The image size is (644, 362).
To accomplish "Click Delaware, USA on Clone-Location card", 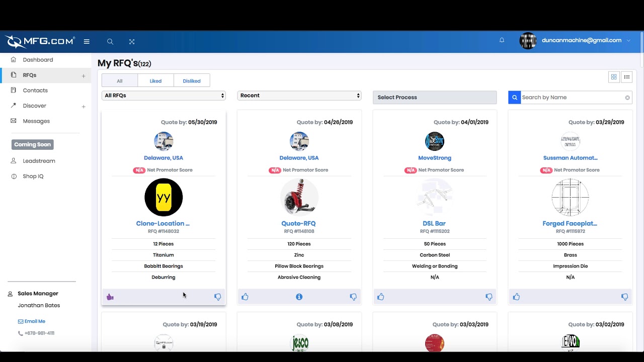I will click(x=164, y=158).
